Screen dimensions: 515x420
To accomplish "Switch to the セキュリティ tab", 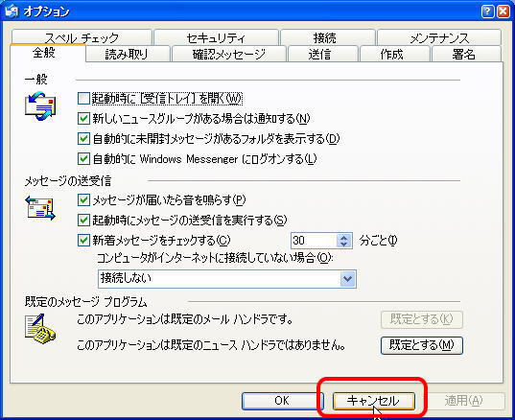I will pos(216,38).
